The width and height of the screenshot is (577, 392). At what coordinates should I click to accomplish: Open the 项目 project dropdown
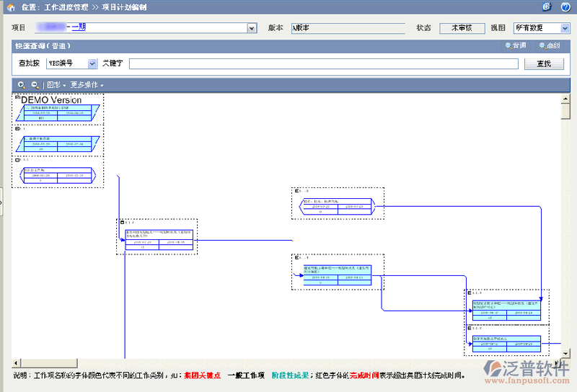coord(252,28)
